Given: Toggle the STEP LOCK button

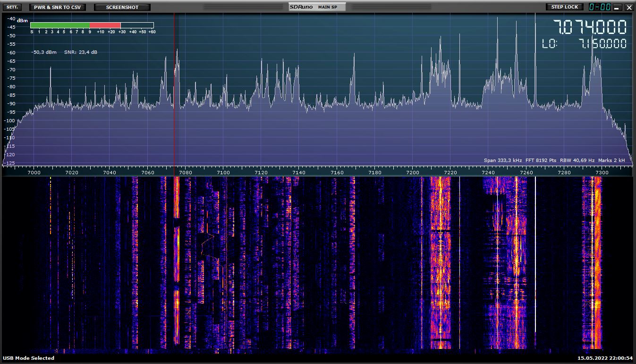Looking at the screenshot, I should pyautogui.click(x=565, y=7).
